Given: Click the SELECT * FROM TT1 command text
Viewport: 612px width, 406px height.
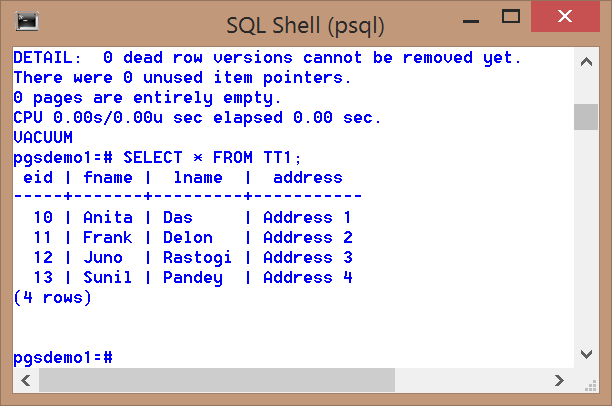Looking at the screenshot, I should [212, 158].
